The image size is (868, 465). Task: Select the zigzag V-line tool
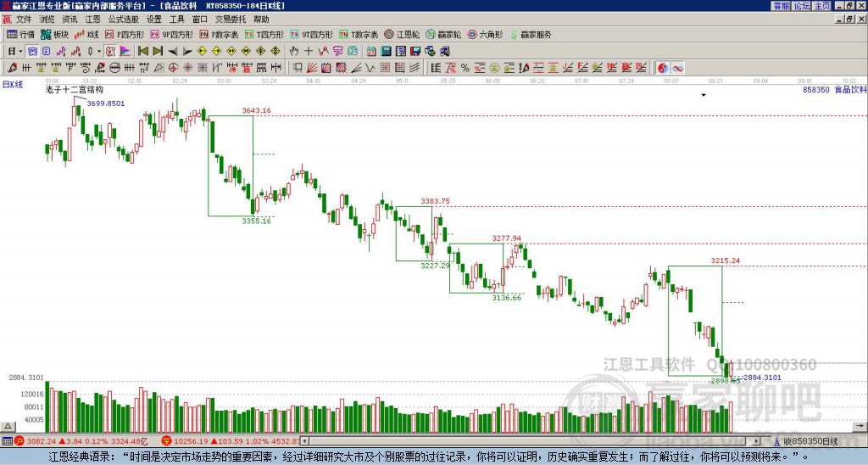(x=370, y=68)
